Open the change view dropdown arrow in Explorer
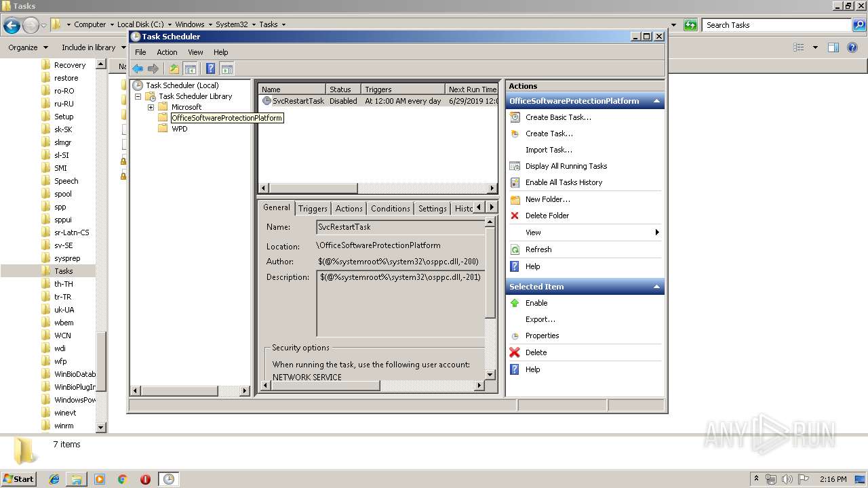Screen dimensions: 868x488 pos(815,47)
